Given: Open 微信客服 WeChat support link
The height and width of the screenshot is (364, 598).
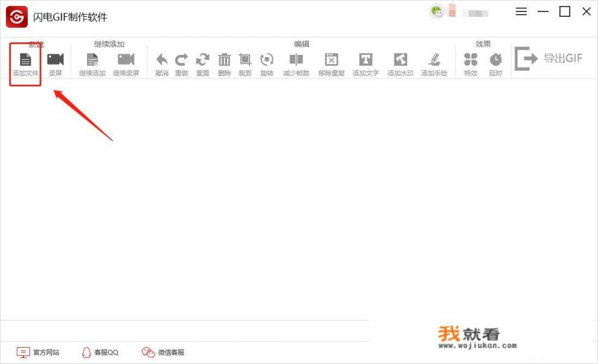Looking at the screenshot, I should 163,352.
